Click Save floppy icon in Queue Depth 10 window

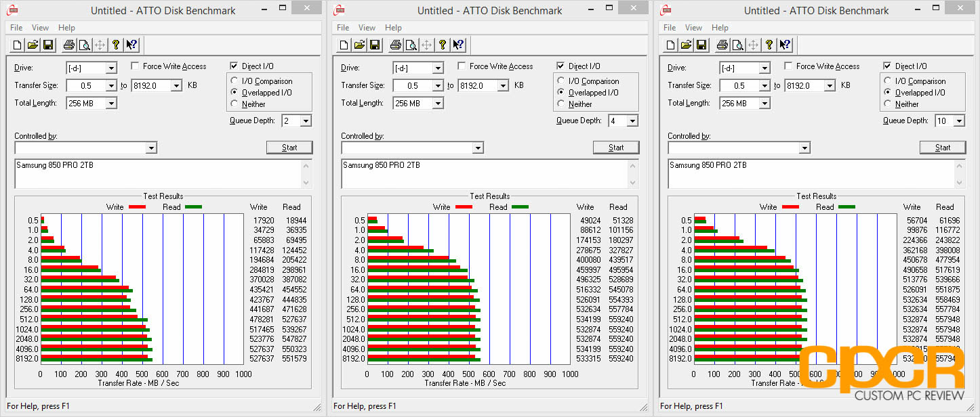click(701, 45)
